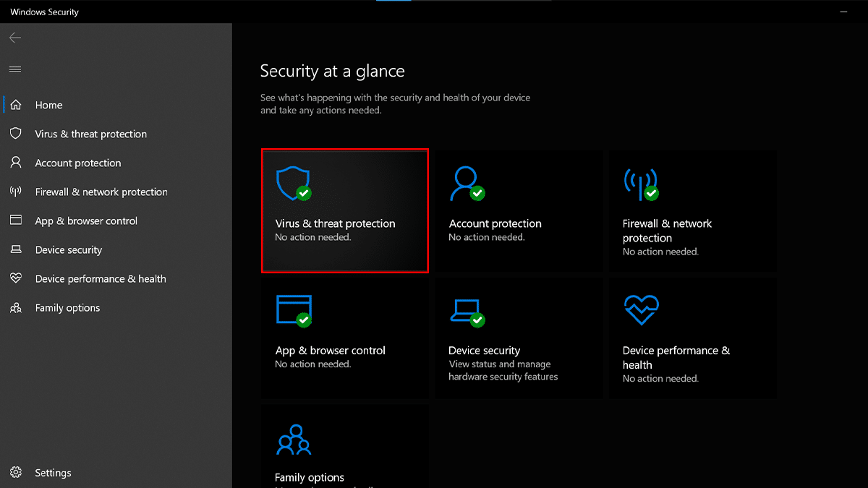Click the Settings gear icon in sidebar
Image resolution: width=868 pixels, height=488 pixels.
click(15, 473)
